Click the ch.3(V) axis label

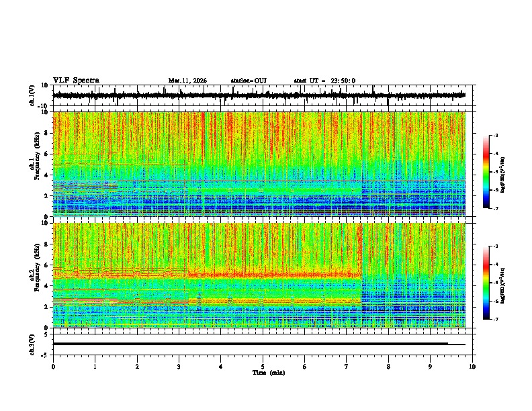click(x=32, y=345)
